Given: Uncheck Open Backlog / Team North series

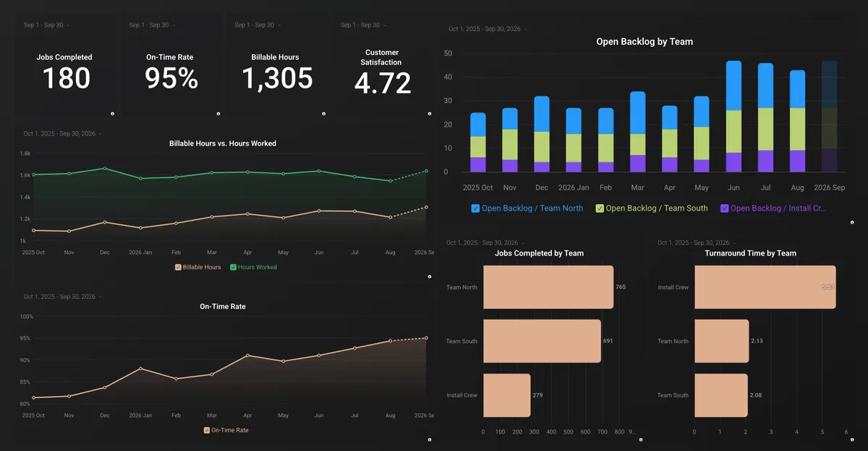Looking at the screenshot, I should 475,208.
